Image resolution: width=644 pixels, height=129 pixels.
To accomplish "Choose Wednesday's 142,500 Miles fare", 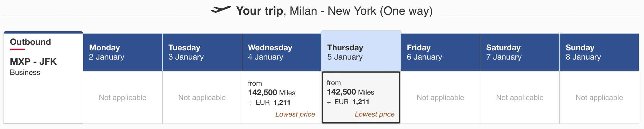I will coord(272,93).
